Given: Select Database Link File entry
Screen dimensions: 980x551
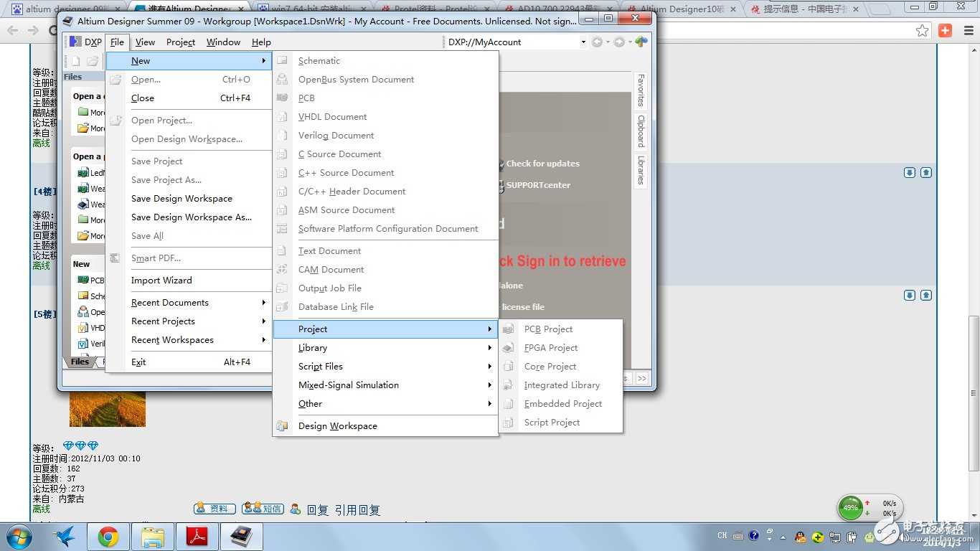Looking at the screenshot, I should click(385, 307).
